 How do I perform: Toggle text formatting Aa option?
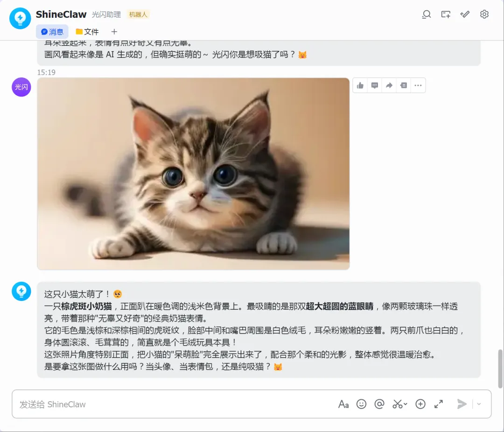pos(343,404)
